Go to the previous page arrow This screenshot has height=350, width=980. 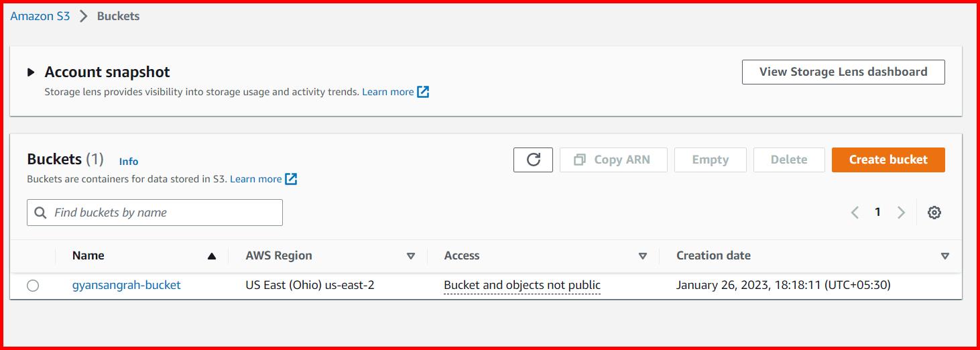tap(855, 213)
